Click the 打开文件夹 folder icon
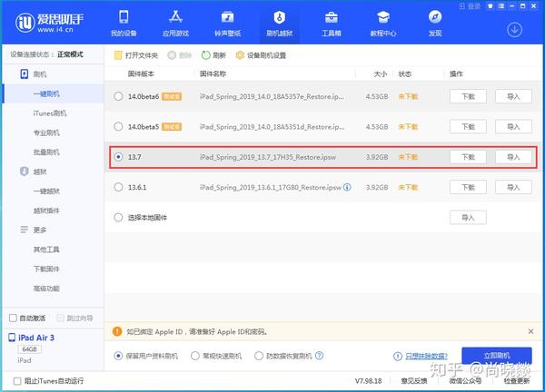This screenshot has width=545, height=392. tap(118, 55)
